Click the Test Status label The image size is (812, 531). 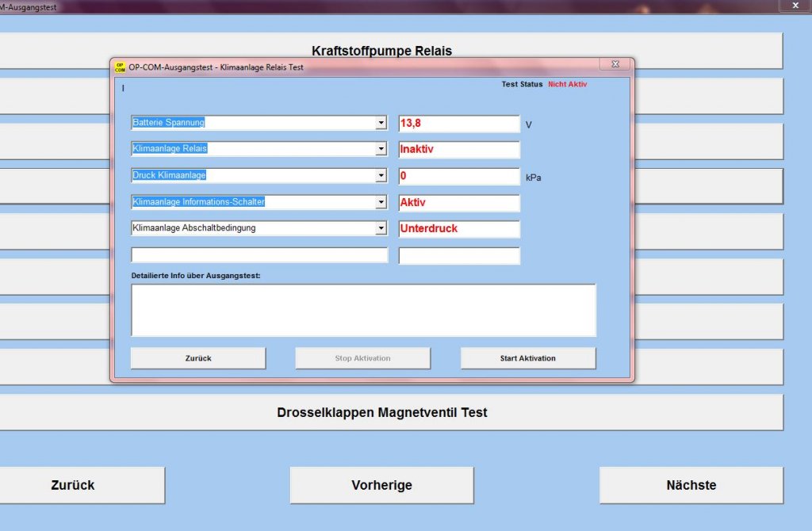pyautogui.click(x=522, y=84)
